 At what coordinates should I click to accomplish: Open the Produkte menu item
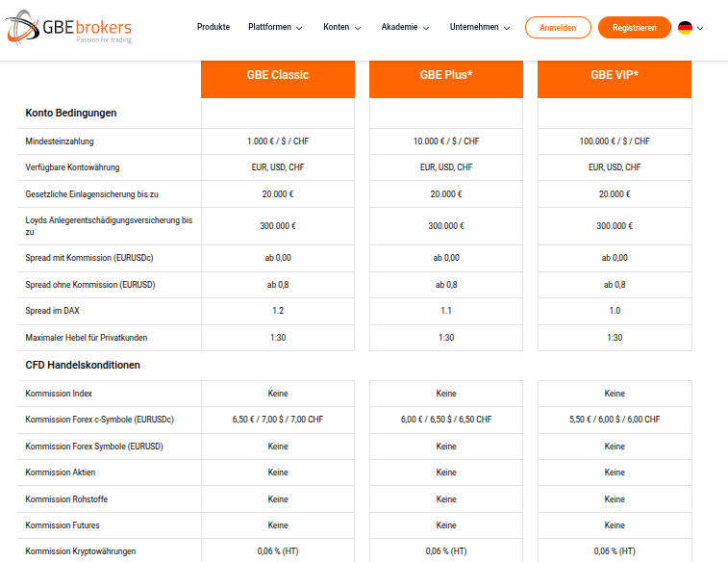(x=213, y=27)
